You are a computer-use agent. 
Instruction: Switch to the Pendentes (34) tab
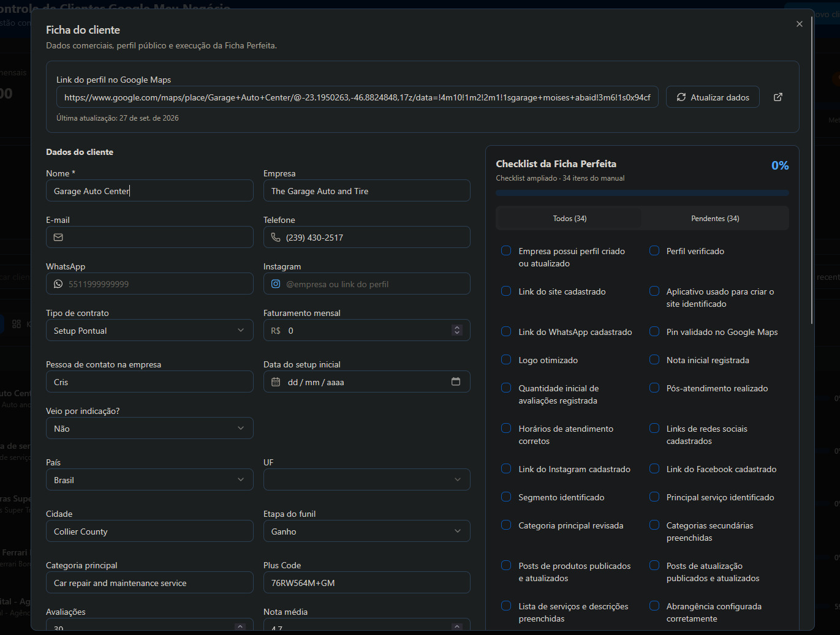pos(715,219)
